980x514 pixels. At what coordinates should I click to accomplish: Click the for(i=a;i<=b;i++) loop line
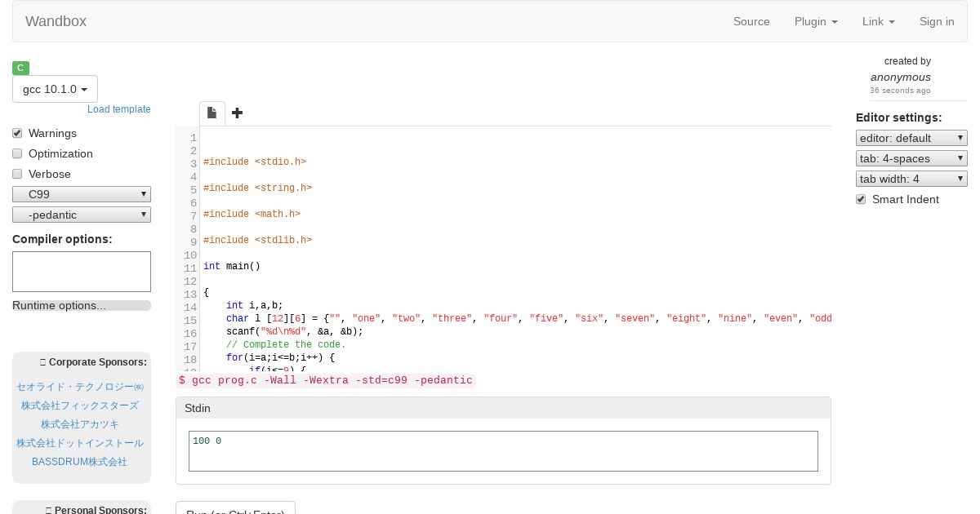click(280, 357)
